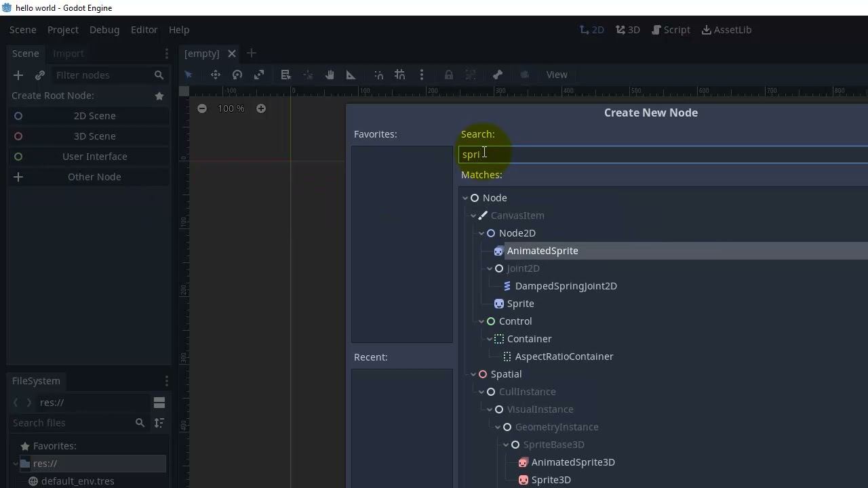Click the group selected nodes icon
The width and height of the screenshot is (868, 488).
click(471, 75)
